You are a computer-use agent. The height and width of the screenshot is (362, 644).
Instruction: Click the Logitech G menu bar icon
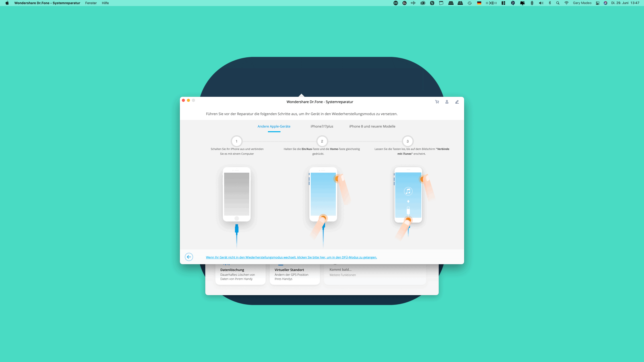[405, 3]
